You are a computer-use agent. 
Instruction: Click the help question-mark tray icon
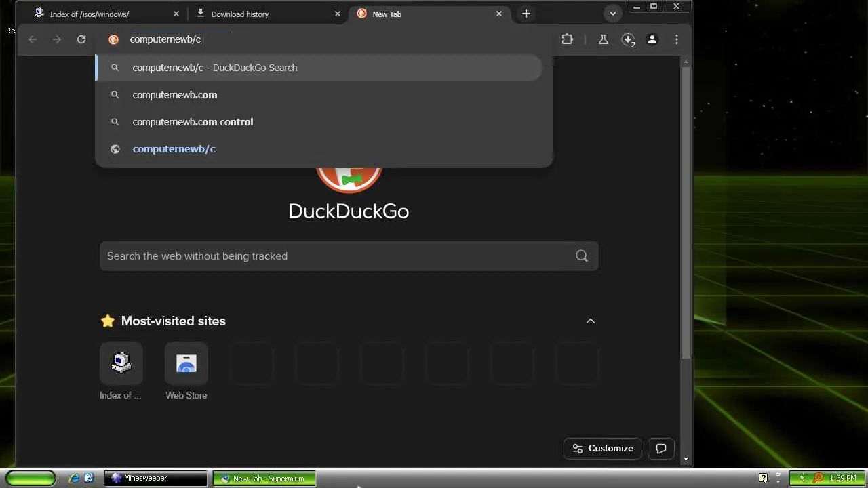(x=763, y=479)
